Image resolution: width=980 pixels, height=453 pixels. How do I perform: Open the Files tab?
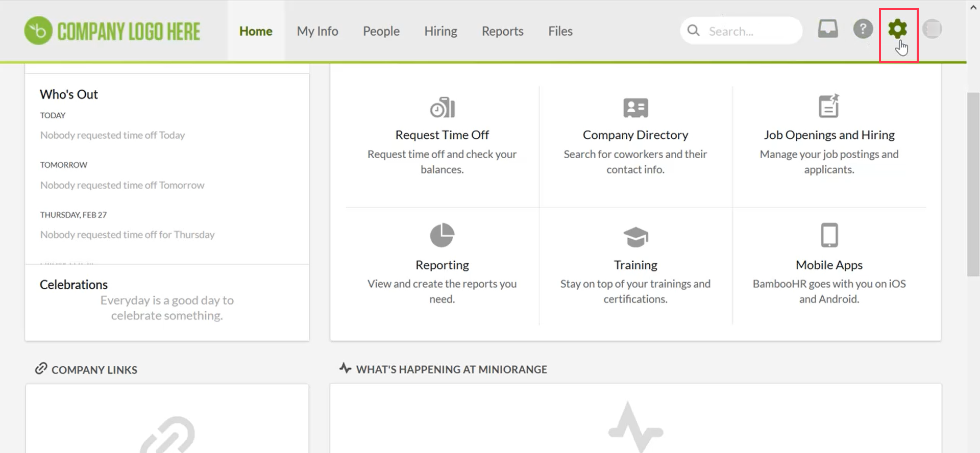(560, 31)
